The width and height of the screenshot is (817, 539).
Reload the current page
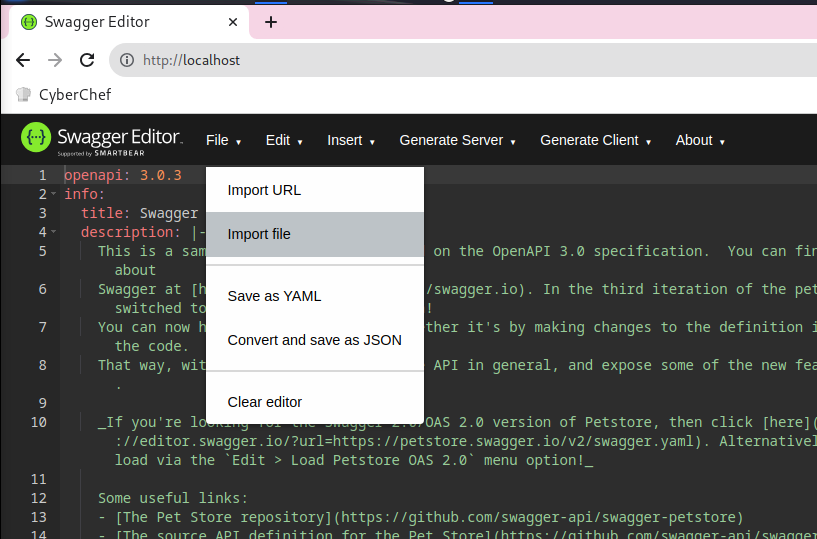(87, 60)
